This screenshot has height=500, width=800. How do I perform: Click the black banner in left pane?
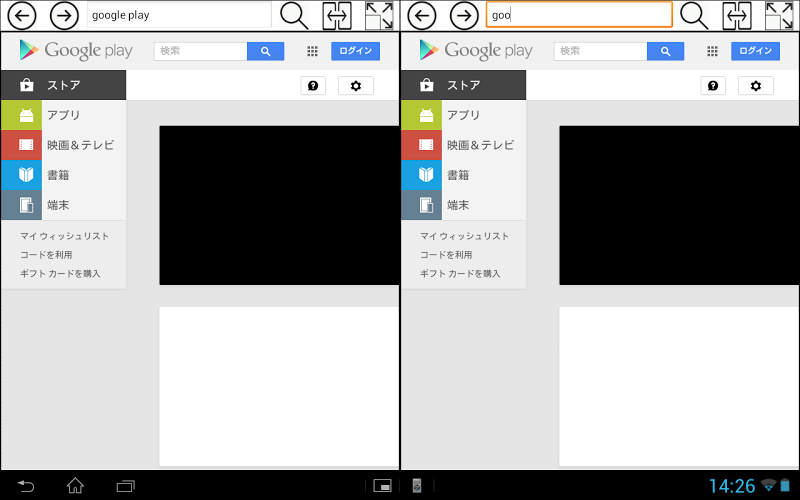tap(279, 206)
